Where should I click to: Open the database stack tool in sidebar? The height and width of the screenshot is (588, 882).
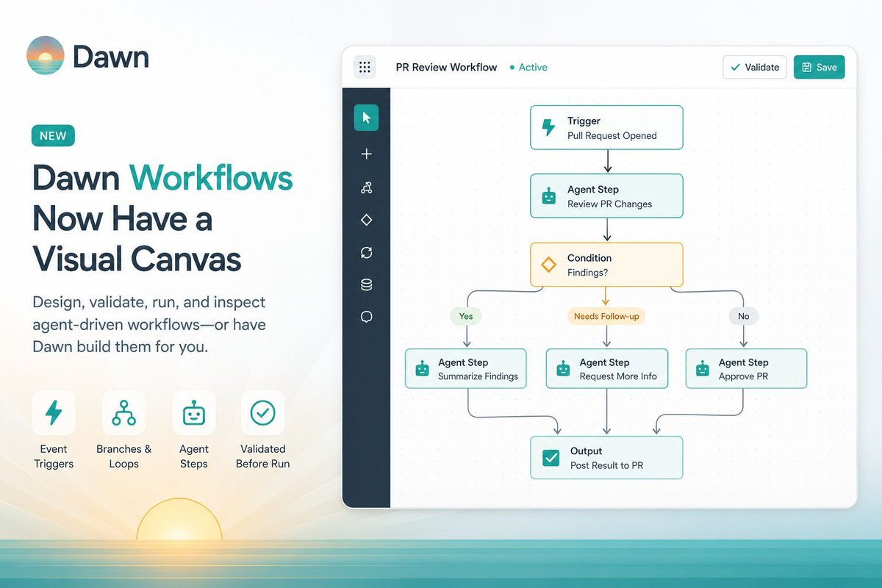click(x=367, y=285)
